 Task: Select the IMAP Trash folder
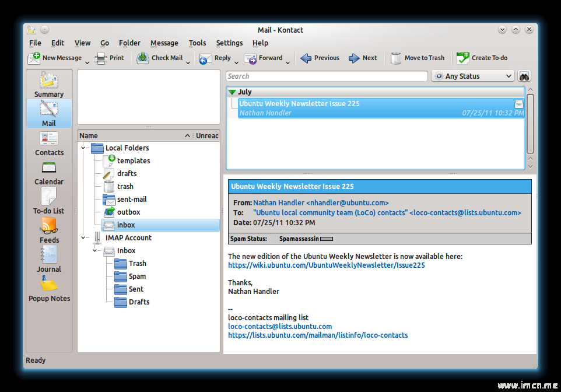(138, 264)
